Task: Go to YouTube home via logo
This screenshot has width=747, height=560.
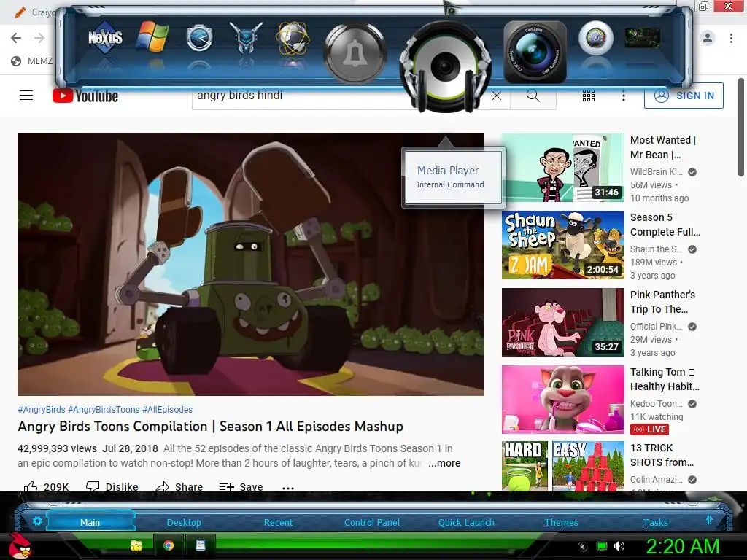Action: click(x=85, y=96)
